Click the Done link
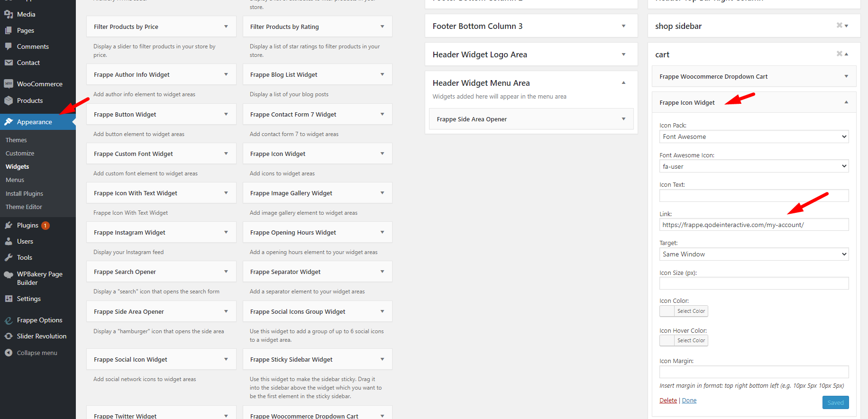Screen dimensions: 868x419 pyautogui.click(x=689, y=401)
